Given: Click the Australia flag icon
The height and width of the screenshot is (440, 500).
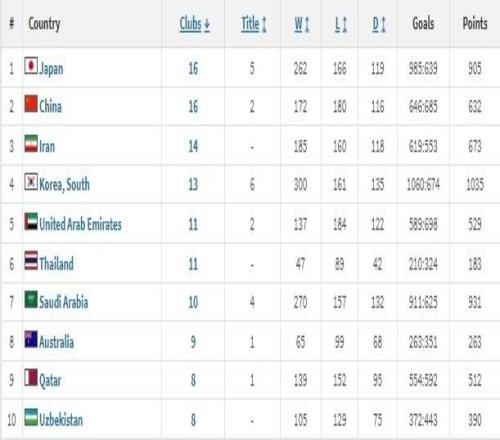Looking at the screenshot, I should coord(31,339).
